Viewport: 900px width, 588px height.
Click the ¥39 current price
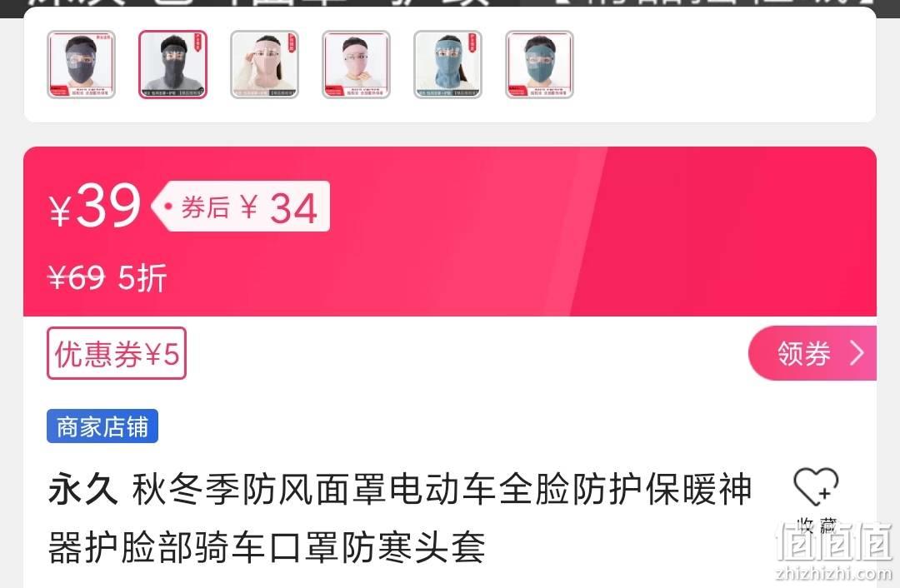95,206
